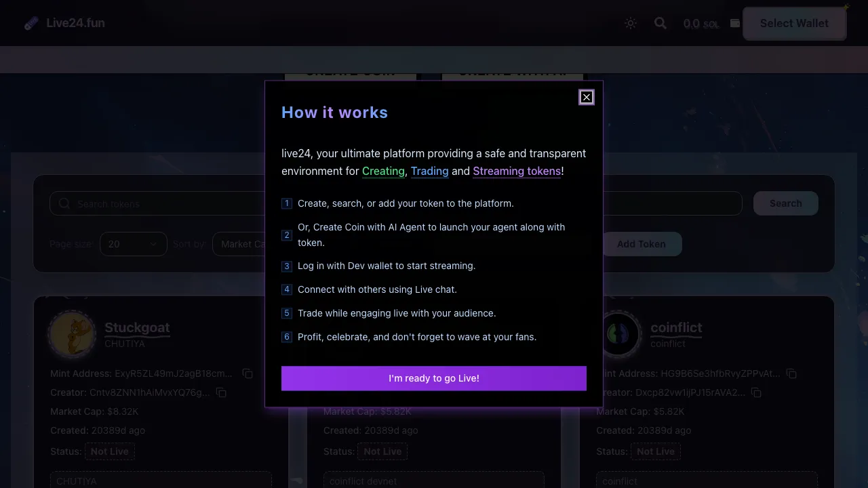
Task: Click the search magnifier in the top bar
Action: [660, 23]
